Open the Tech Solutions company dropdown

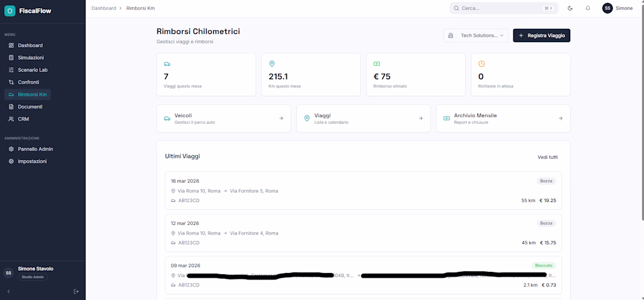(476, 36)
